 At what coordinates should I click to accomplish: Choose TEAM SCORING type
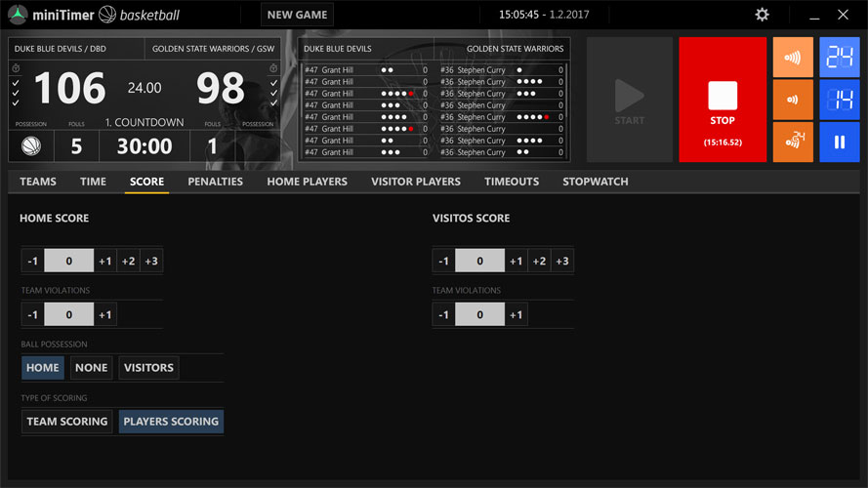coord(67,422)
